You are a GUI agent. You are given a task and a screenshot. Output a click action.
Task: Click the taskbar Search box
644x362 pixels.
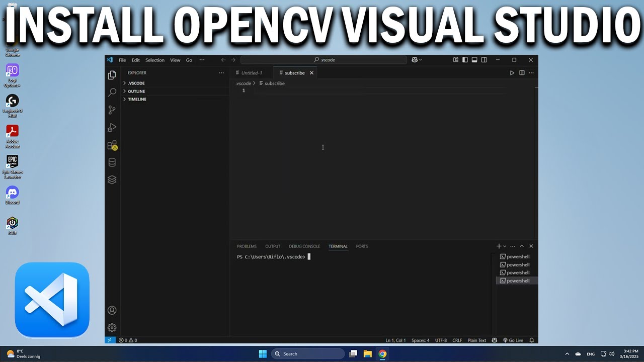[x=308, y=354]
